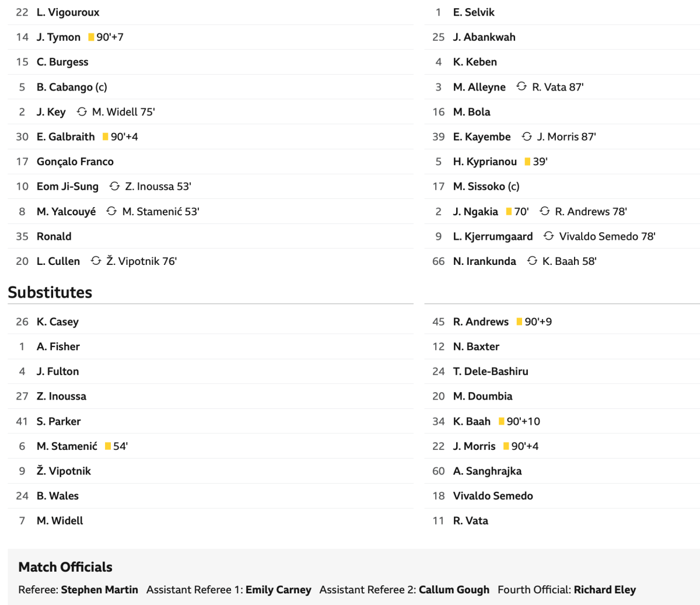The height and width of the screenshot is (605, 700).
Task: Click referee name Stephen Martin
Action: coord(99,590)
